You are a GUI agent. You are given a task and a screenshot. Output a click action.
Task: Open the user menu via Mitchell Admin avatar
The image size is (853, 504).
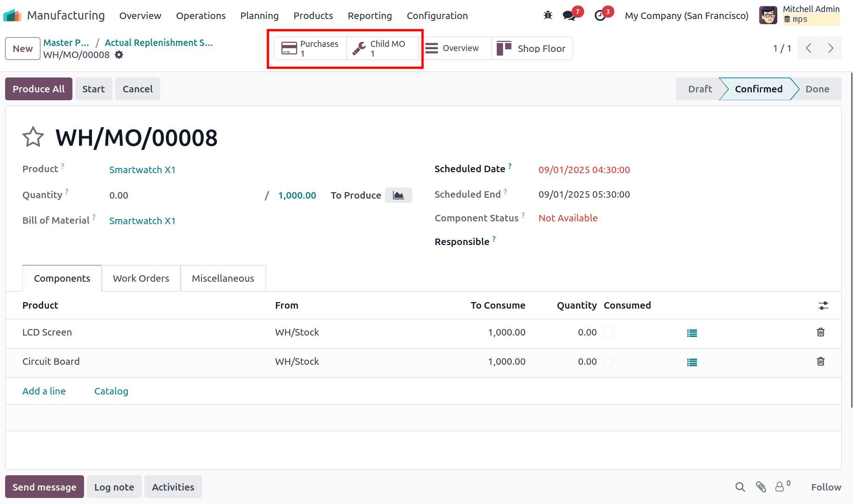click(x=768, y=15)
